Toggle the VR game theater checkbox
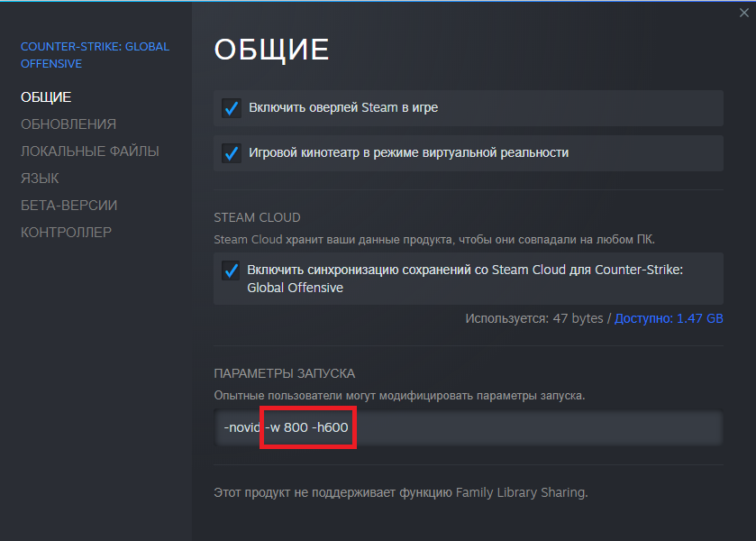Viewport: 756px width, 541px height. (x=232, y=153)
